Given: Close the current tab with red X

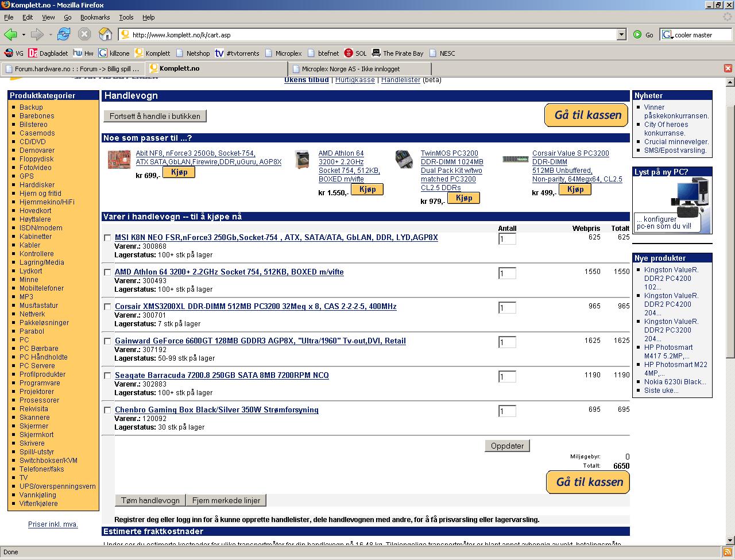Looking at the screenshot, I should 728,68.
